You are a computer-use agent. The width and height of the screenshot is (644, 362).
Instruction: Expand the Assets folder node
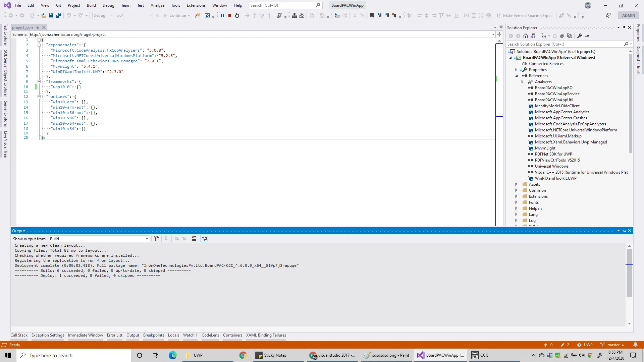pos(517,184)
